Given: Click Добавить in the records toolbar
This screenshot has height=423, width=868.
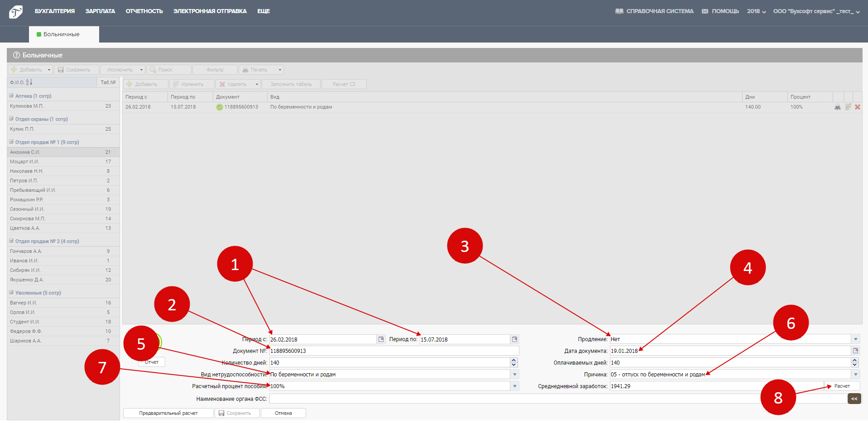Looking at the screenshot, I should (146, 84).
